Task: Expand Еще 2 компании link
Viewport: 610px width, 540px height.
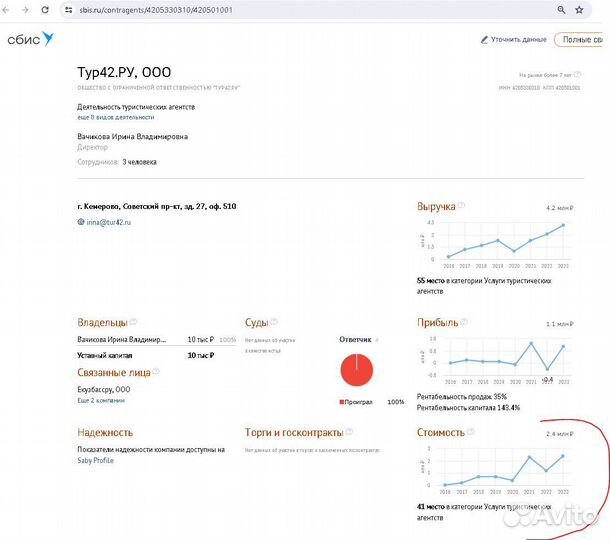Action: point(101,400)
